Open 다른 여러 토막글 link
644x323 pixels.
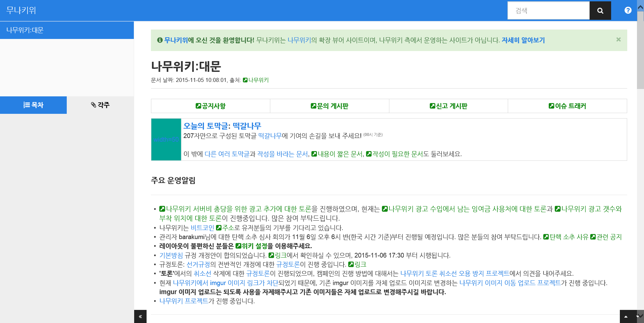pyautogui.click(x=227, y=154)
